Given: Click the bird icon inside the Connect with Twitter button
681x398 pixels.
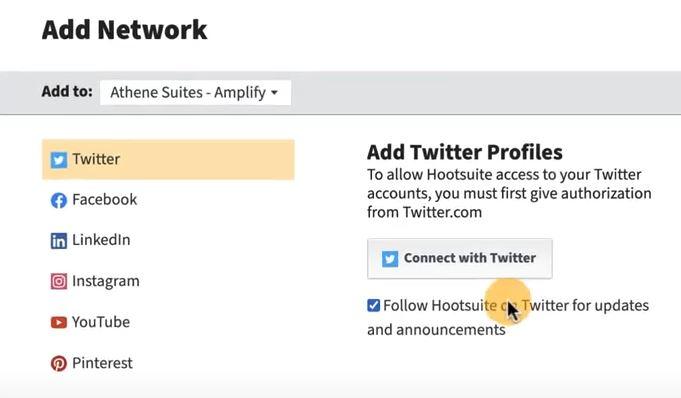Looking at the screenshot, I should point(390,259).
